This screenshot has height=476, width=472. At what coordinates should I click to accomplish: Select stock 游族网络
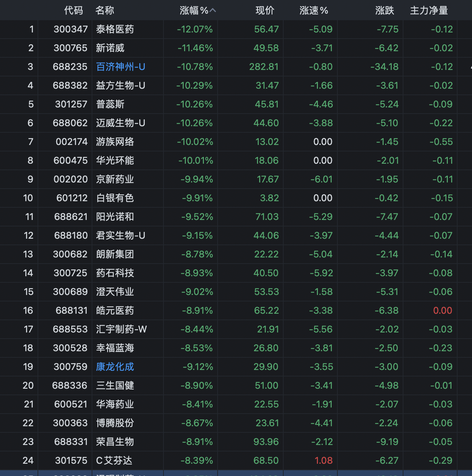pos(115,142)
